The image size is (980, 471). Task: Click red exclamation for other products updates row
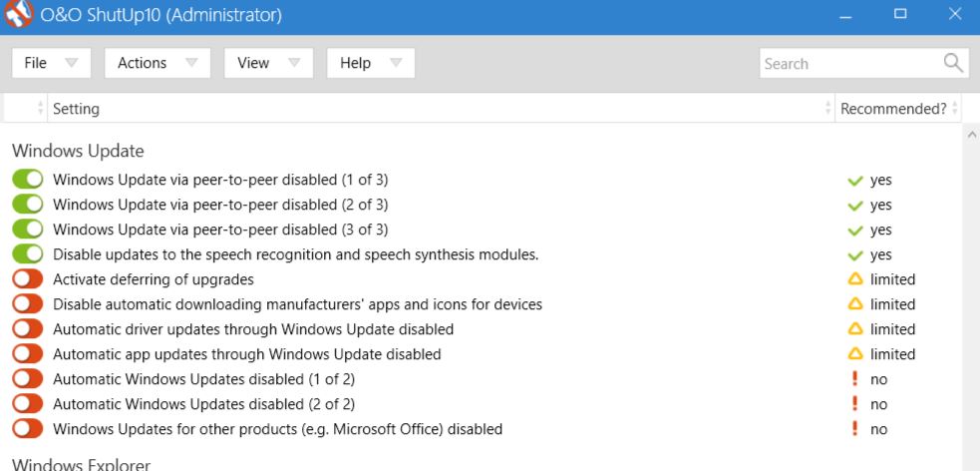coord(855,428)
